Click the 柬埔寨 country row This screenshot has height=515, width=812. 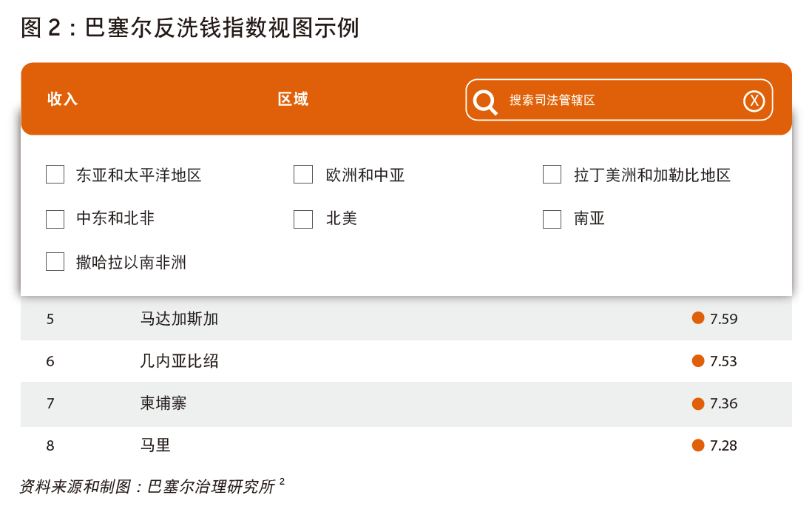(x=163, y=403)
